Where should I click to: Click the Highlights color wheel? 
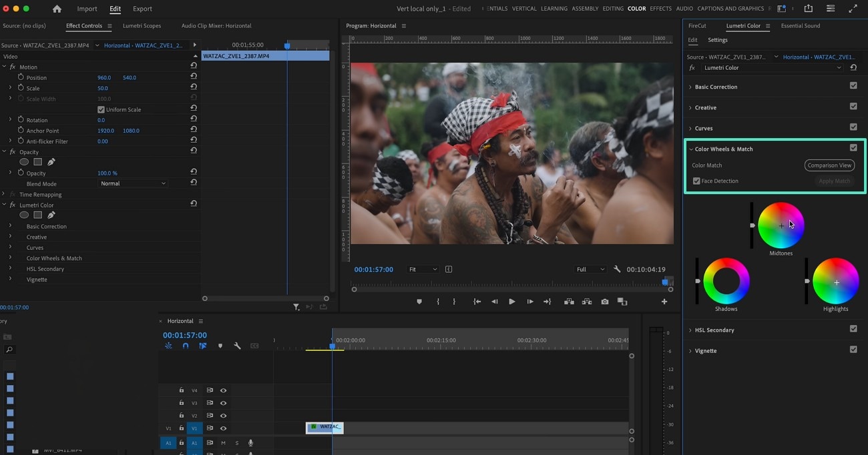tap(836, 281)
